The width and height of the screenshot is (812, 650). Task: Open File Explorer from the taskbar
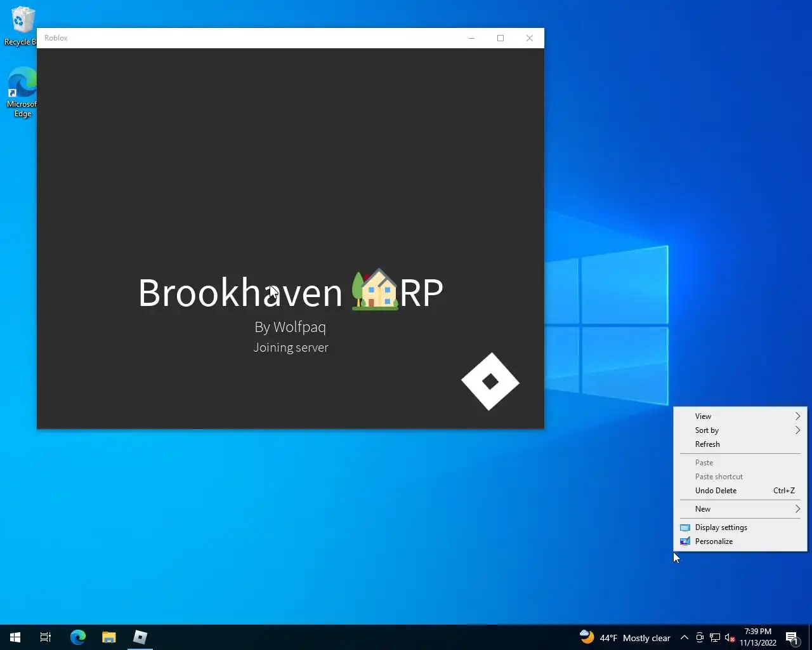[x=109, y=637]
